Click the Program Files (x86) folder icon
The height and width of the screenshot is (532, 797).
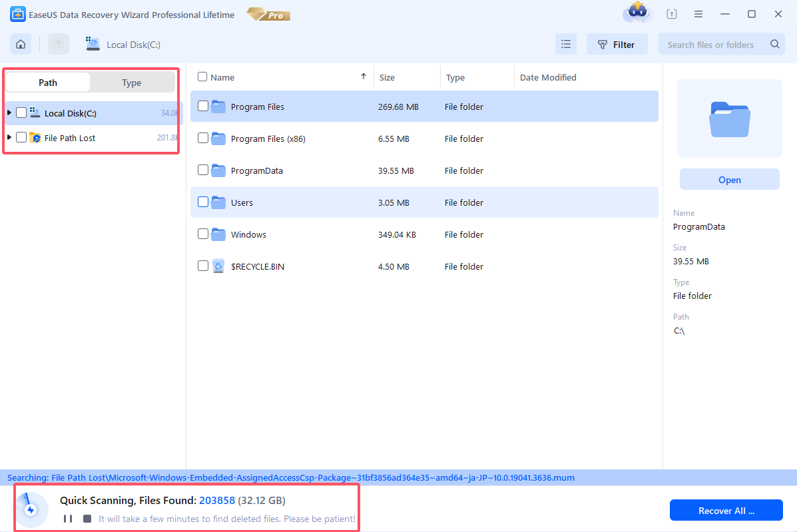[218, 138]
